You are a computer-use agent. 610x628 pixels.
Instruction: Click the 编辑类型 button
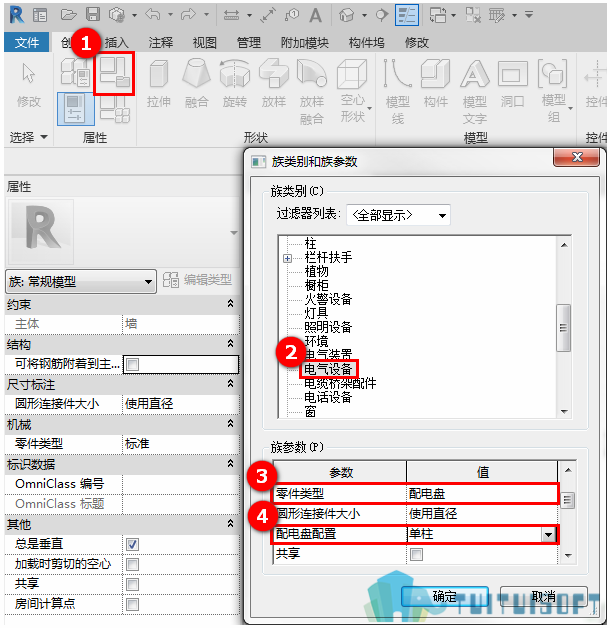(197, 280)
